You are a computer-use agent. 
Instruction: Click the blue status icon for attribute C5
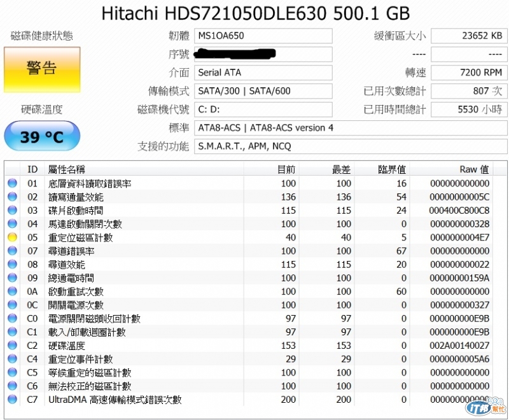pos(12,372)
